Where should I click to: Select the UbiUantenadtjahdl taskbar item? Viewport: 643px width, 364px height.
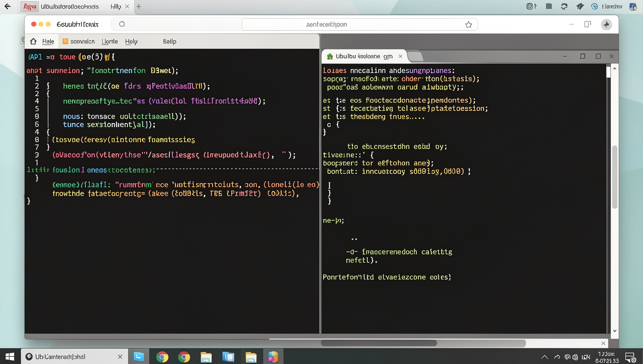74,356
